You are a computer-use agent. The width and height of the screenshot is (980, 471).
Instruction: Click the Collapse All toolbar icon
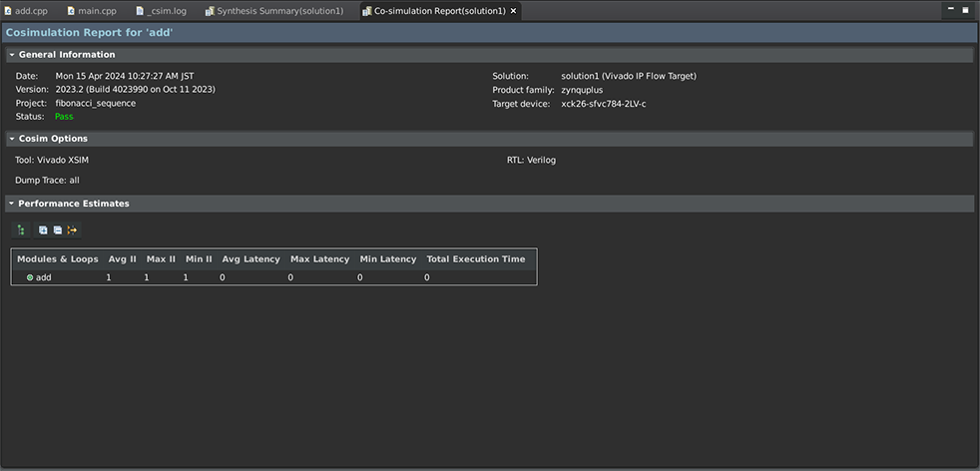(57, 231)
